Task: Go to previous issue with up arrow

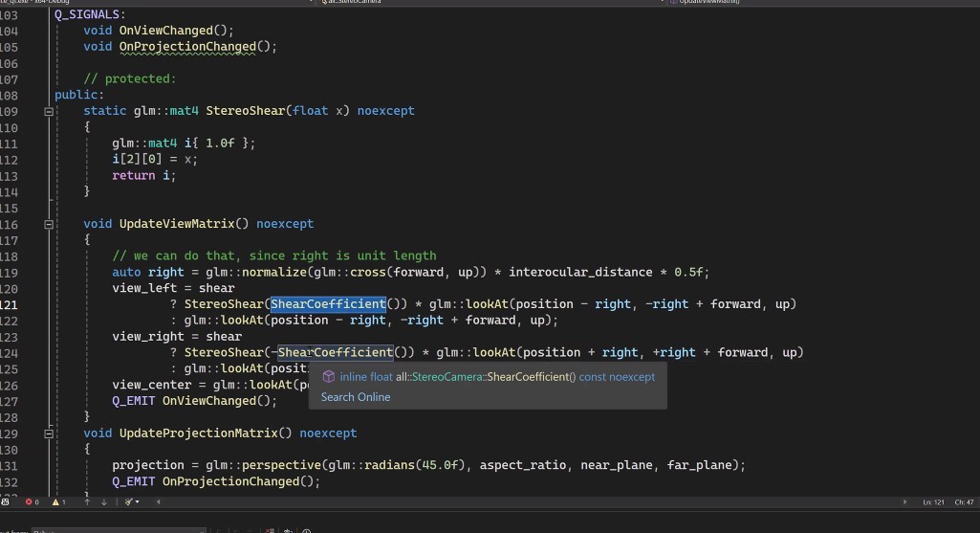Action: (87, 501)
